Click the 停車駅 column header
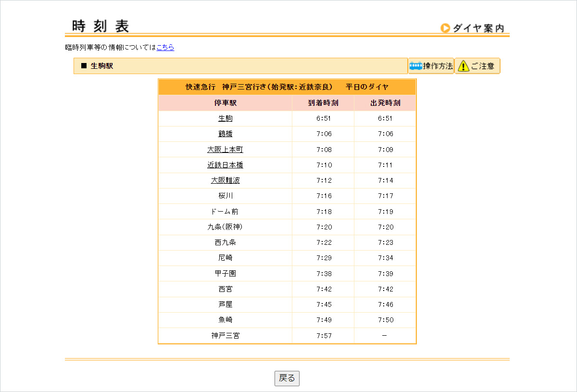The height and width of the screenshot is (392, 577). 225,103
